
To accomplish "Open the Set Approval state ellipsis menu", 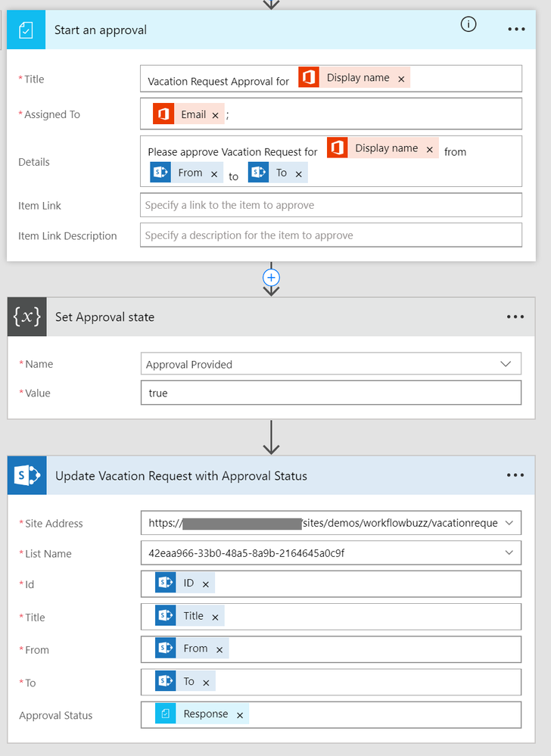I will 515,316.
